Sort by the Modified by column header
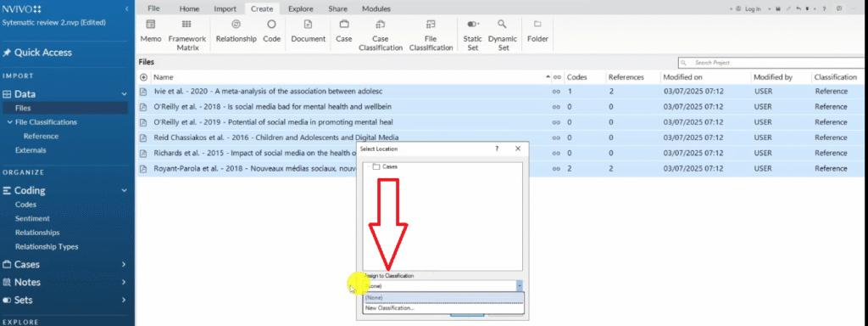Screen dimensions: 868x326 (x=773, y=77)
